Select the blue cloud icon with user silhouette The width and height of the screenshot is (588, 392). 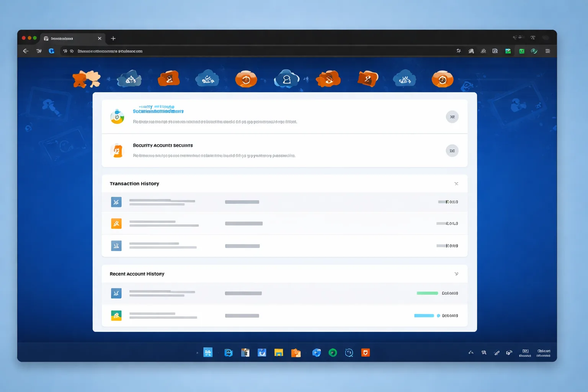[286, 79]
